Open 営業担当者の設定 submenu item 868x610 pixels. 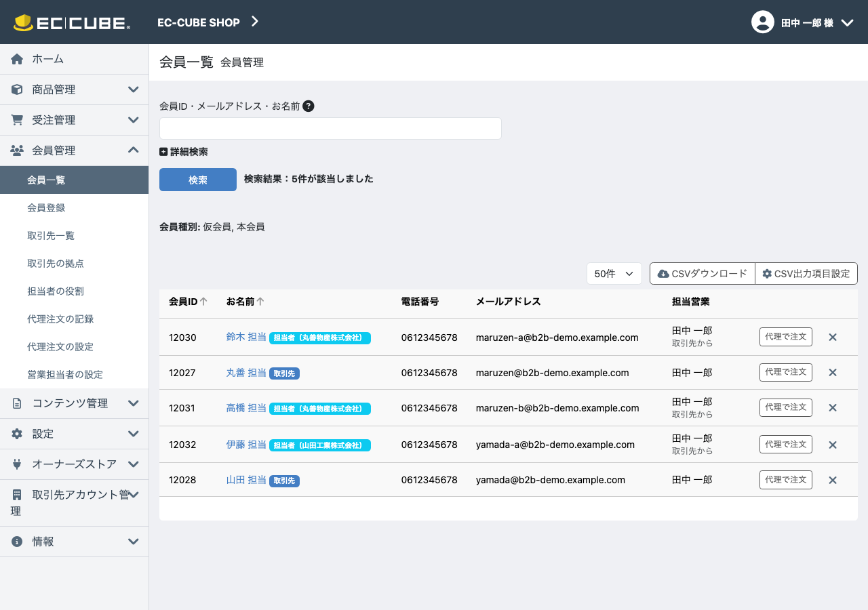(74, 375)
